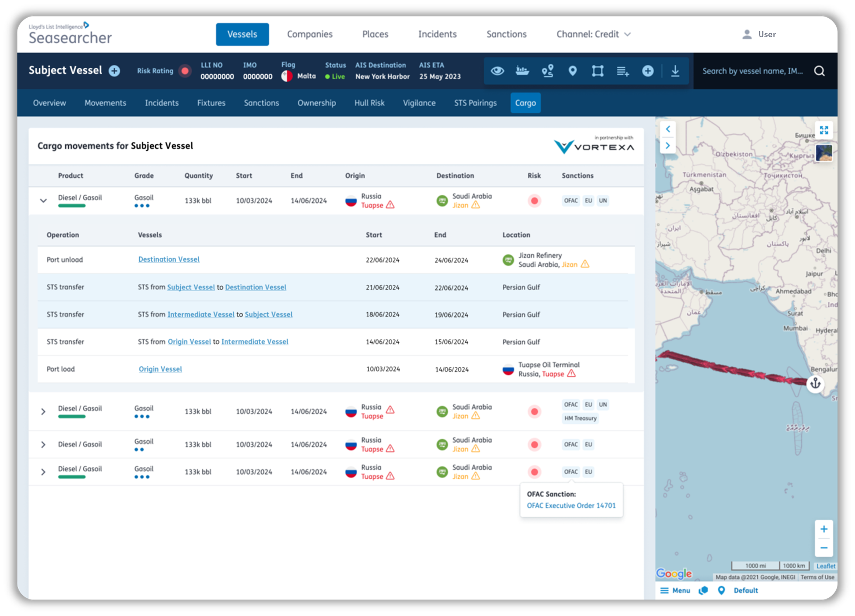Switch to the STS Pairings tab
This screenshot has width=855, height=616.
coord(475,103)
